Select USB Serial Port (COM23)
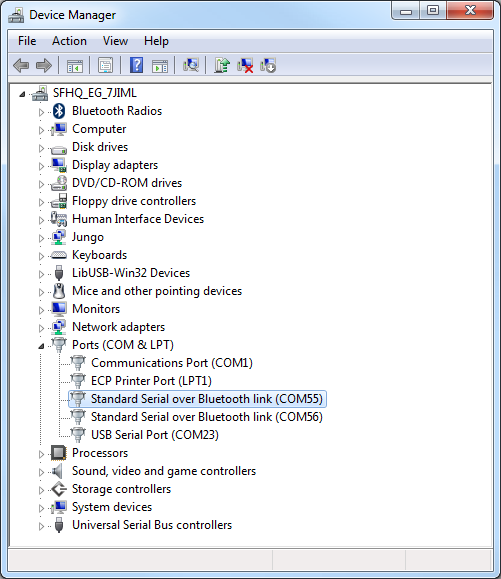This screenshot has width=501, height=579. pos(155,435)
